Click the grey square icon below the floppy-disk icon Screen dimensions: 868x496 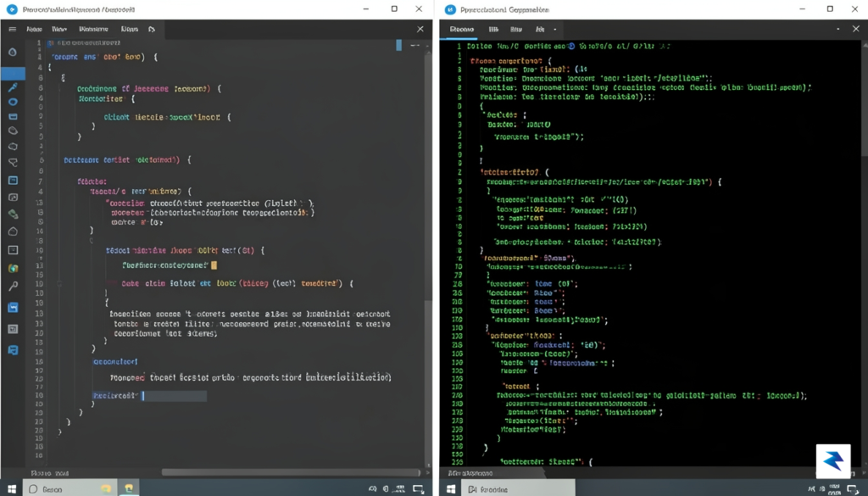coord(12,329)
